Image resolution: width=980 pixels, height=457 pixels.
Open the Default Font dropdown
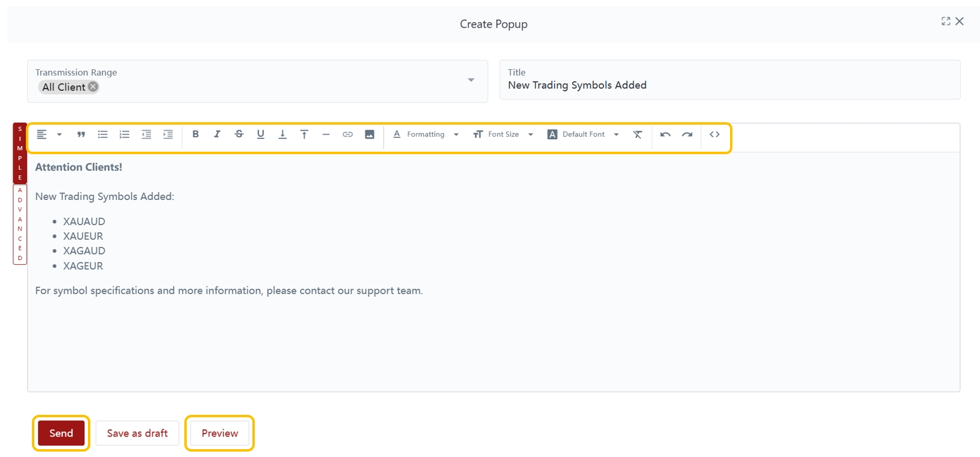(x=583, y=134)
